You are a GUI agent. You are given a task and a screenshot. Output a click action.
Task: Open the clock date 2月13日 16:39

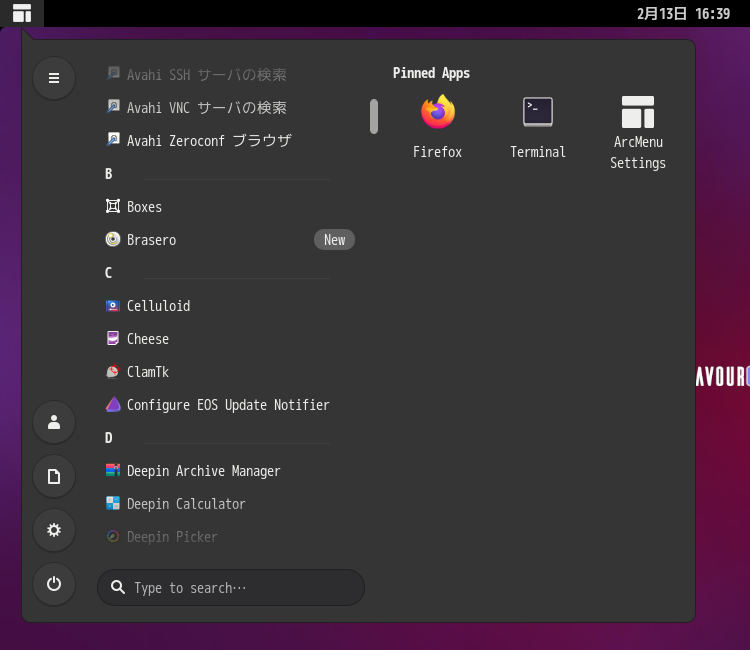pyautogui.click(x=683, y=13)
